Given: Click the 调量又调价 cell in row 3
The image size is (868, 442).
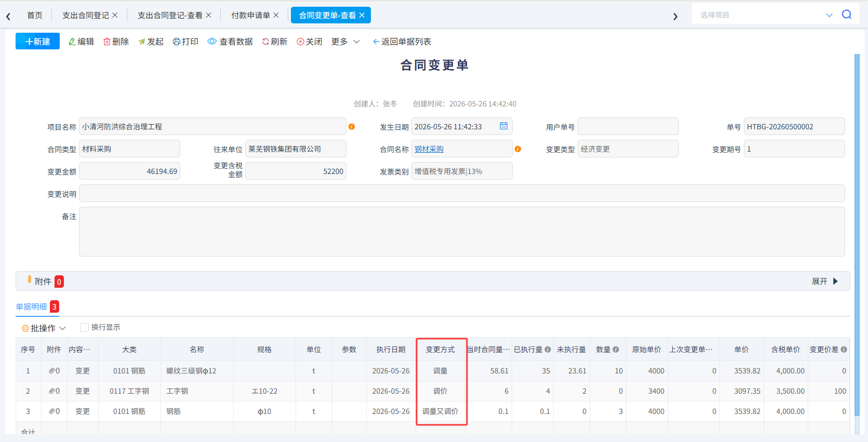Looking at the screenshot, I should click(x=440, y=411).
